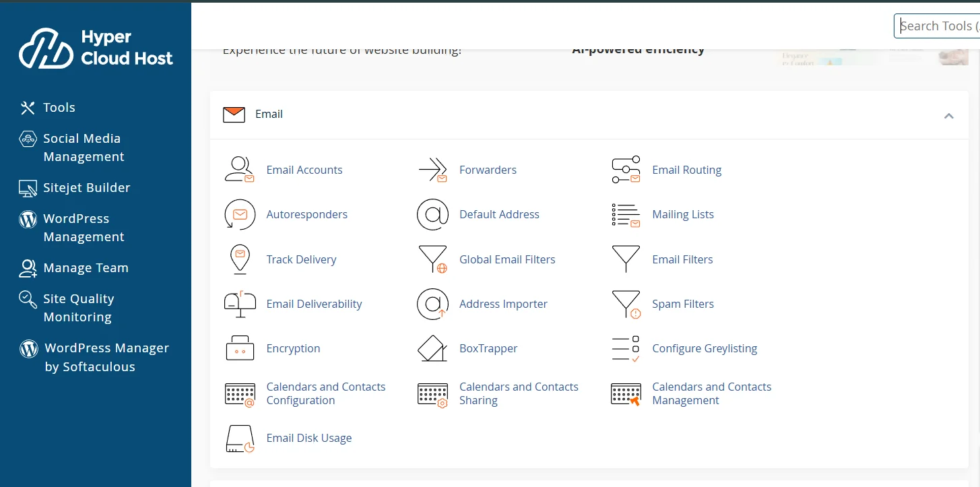Click the Calendars and Contacts Sharing icon
This screenshot has height=487, width=980.
pyautogui.click(x=432, y=394)
